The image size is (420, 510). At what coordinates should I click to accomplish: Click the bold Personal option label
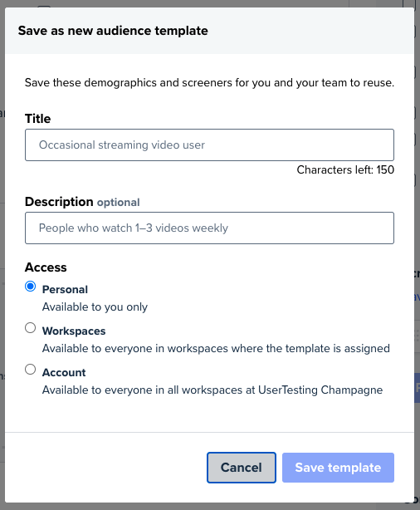click(65, 290)
